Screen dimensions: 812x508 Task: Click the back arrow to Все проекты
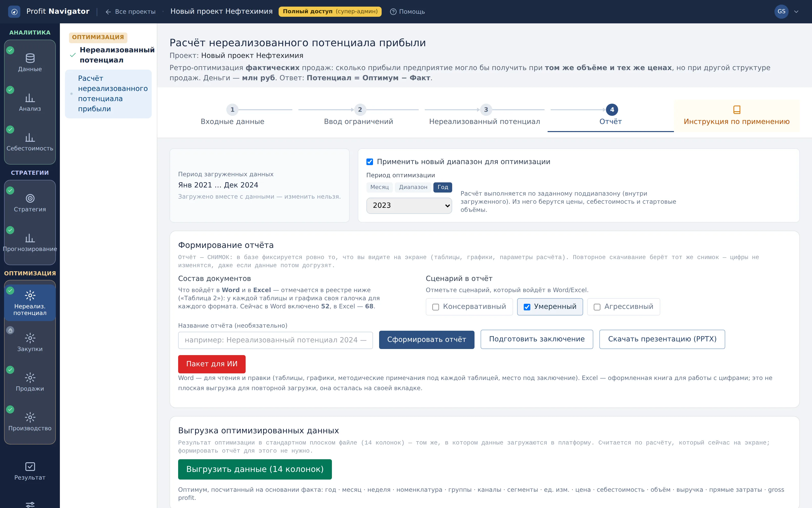point(108,12)
